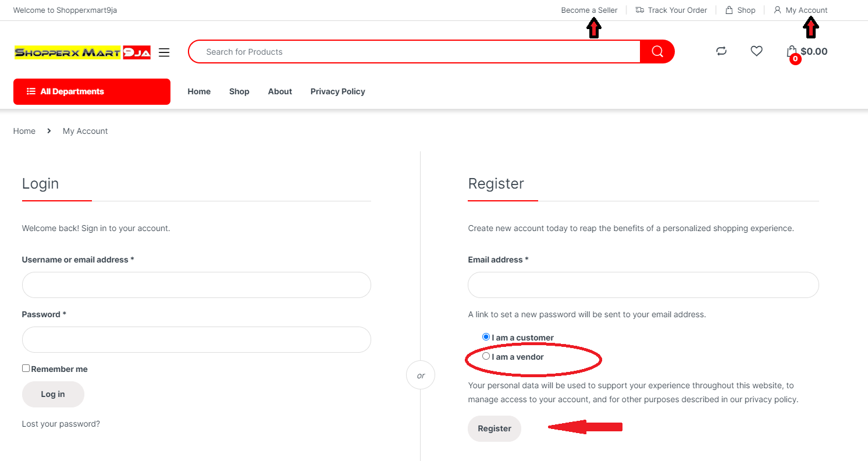Open the wishlist heart icon

tap(756, 51)
